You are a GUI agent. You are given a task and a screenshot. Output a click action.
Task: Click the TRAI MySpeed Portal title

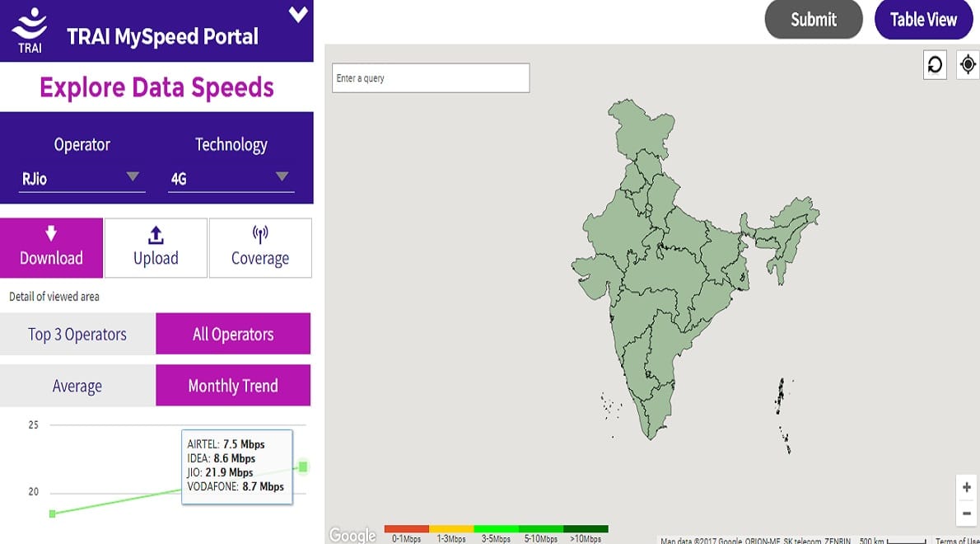click(x=162, y=36)
